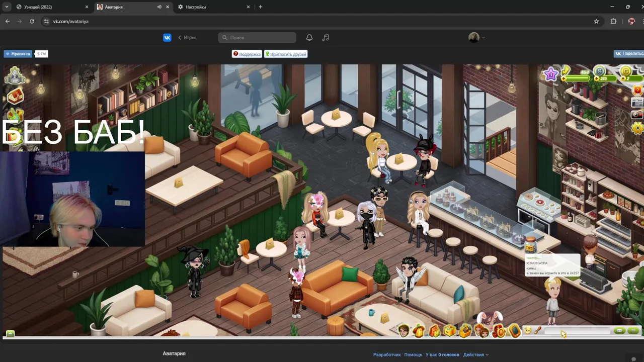644x362 pixels.
Task: Go back to Игры games list
Action: pos(187,38)
